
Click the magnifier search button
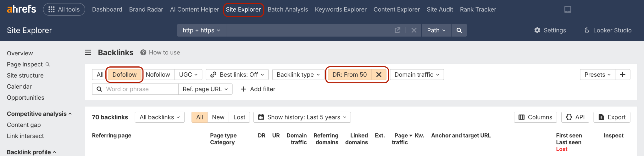[x=459, y=30]
